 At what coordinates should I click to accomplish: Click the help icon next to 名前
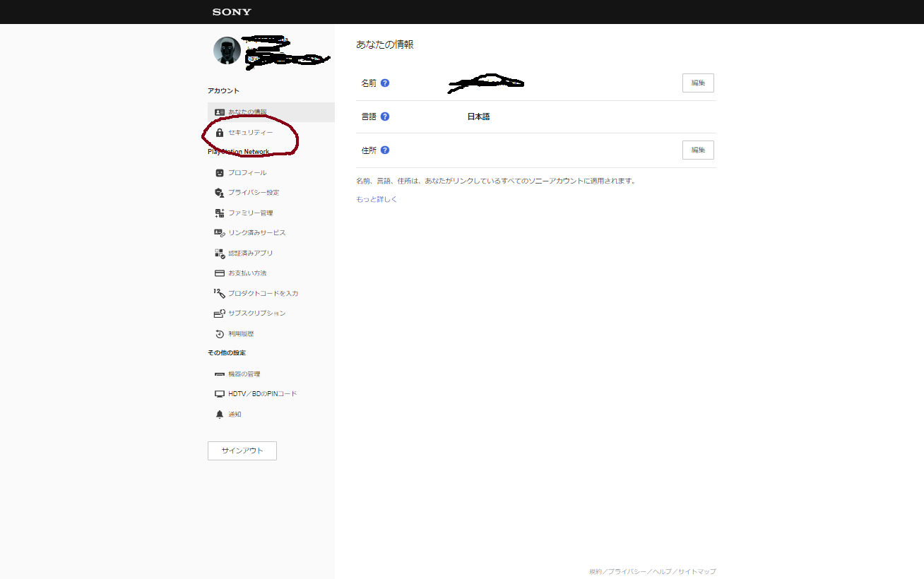point(385,83)
